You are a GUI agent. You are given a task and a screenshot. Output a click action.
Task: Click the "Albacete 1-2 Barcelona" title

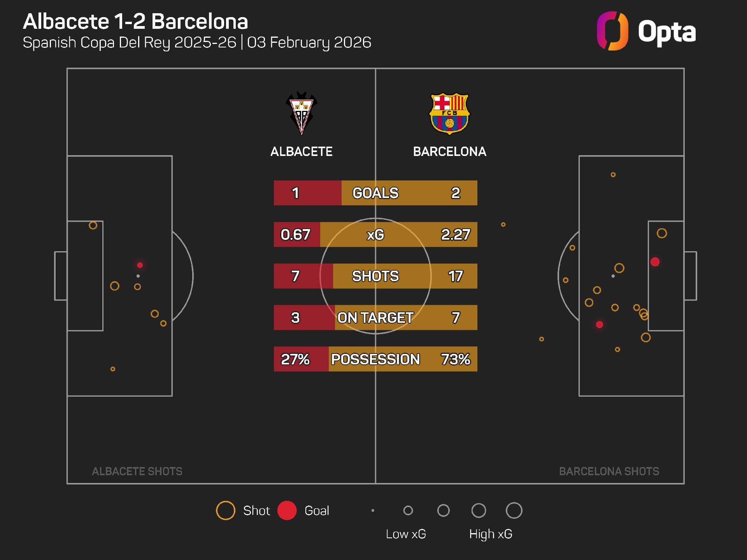135,21
